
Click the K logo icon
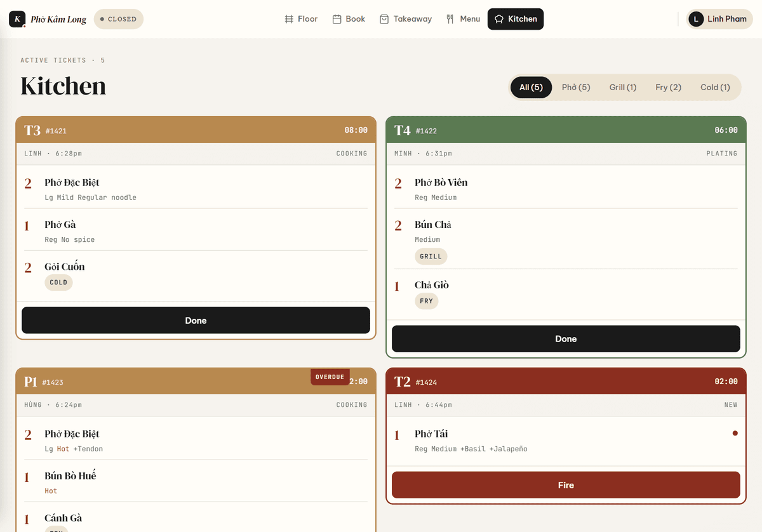tap(17, 19)
